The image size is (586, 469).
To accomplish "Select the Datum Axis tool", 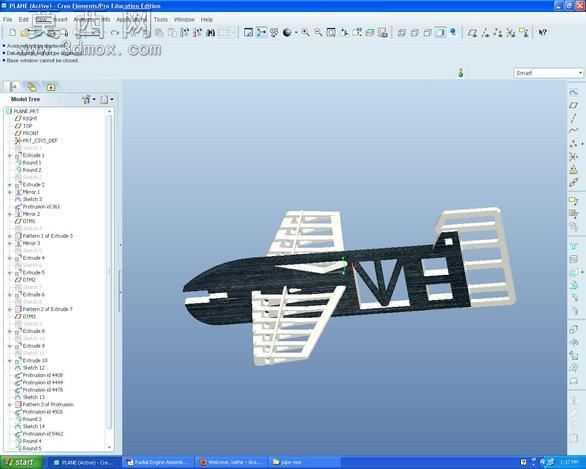I will [573, 118].
